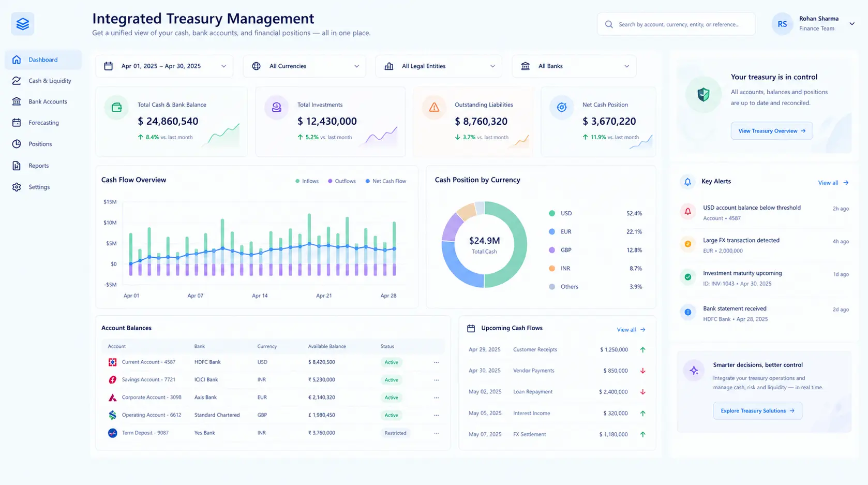Viewport: 868px width, 485px height.
Task: Toggle the Outflows legend item
Action: (x=342, y=181)
